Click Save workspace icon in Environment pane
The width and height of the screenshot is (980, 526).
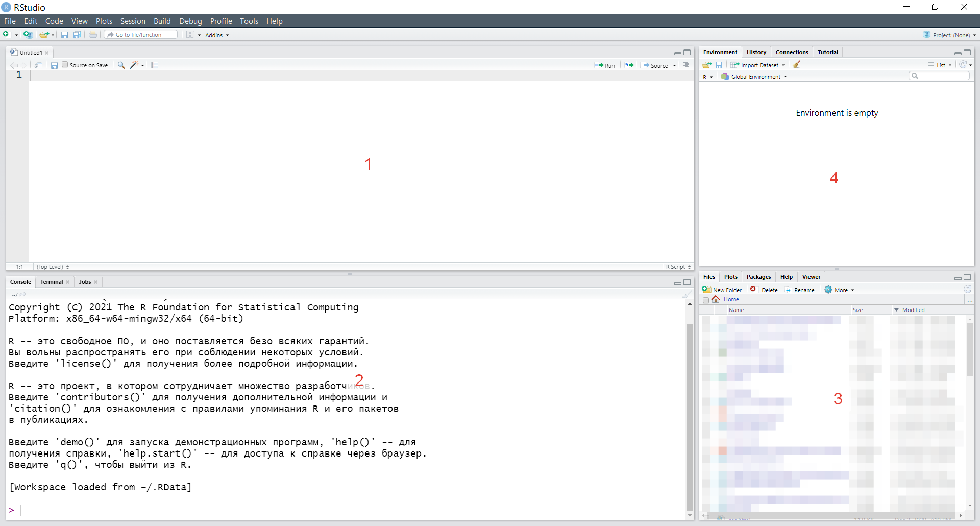719,65
